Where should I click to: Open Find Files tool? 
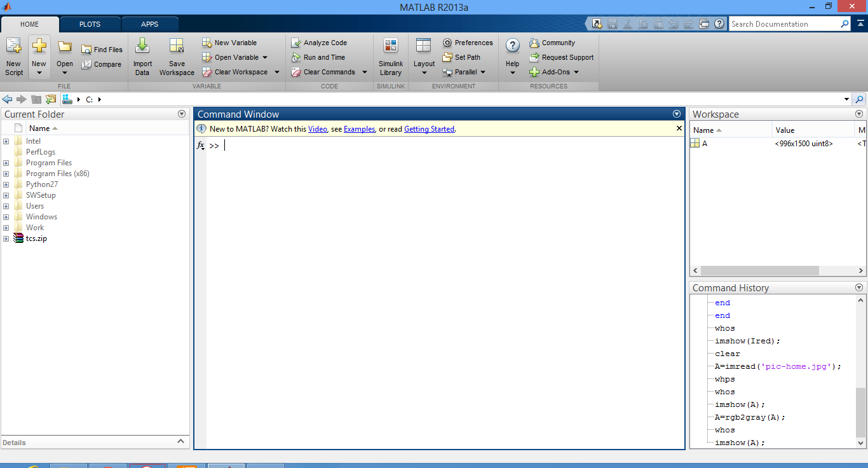pyautogui.click(x=102, y=50)
